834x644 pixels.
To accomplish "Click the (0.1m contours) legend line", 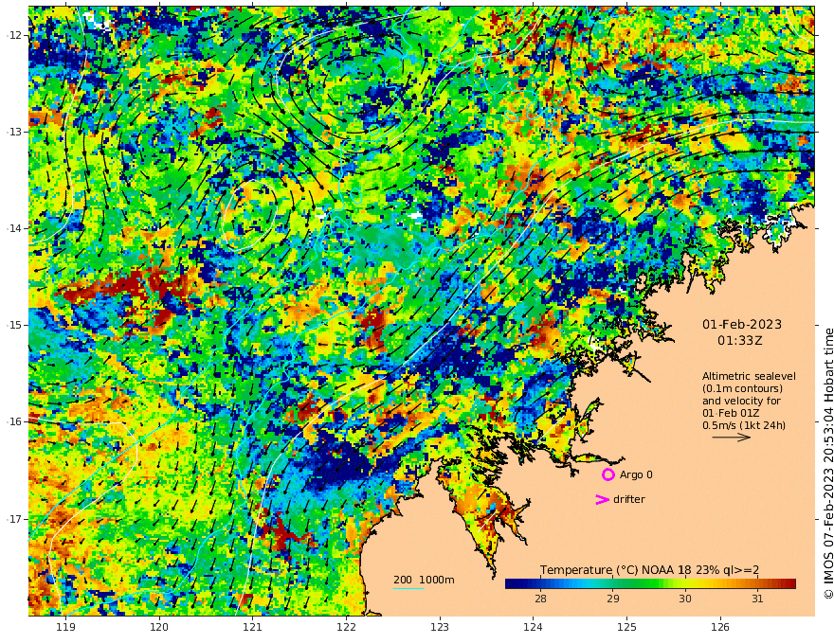I will [x=742, y=388].
